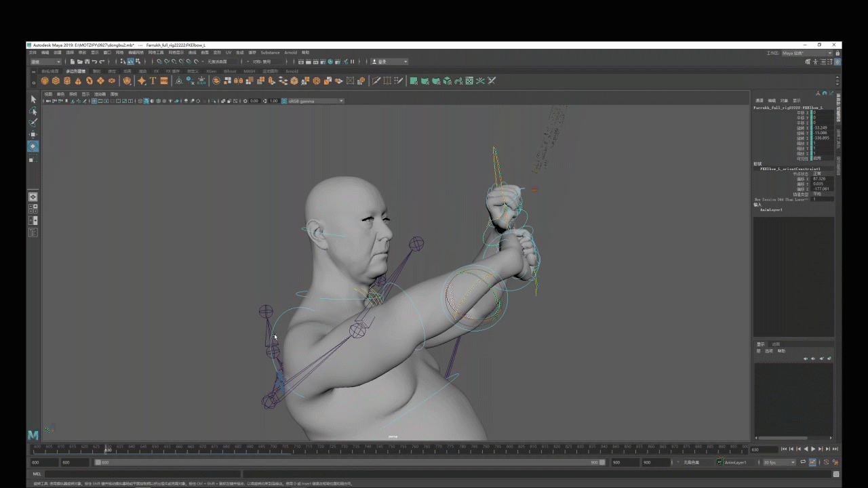Toggle playback loop mode

point(803,462)
